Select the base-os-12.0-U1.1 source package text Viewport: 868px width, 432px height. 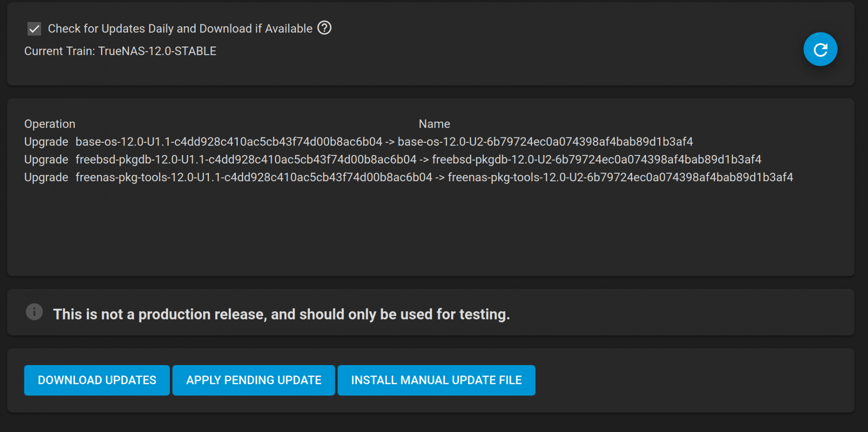(229, 142)
